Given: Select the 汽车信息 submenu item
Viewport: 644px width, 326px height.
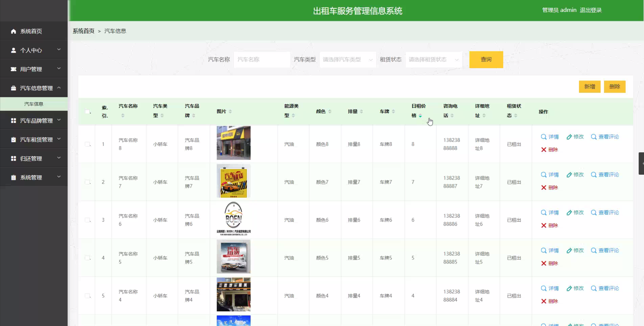Looking at the screenshot, I should (34, 104).
